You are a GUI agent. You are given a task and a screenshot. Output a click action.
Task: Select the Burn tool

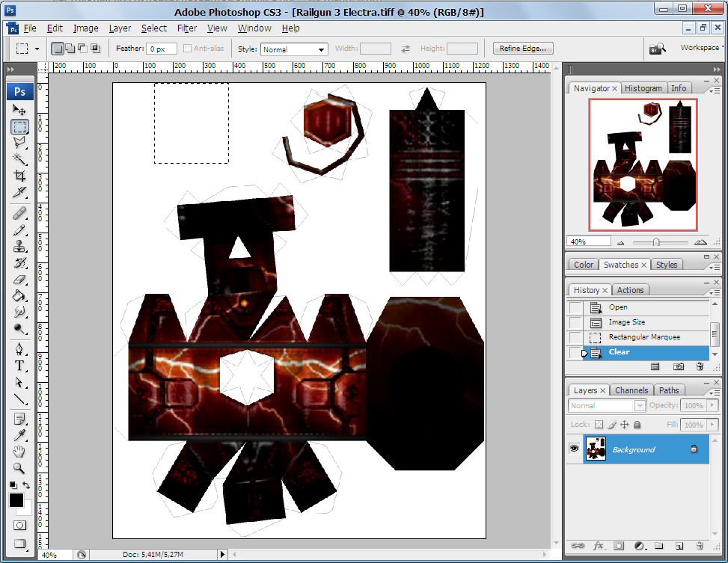click(x=19, y=329)
